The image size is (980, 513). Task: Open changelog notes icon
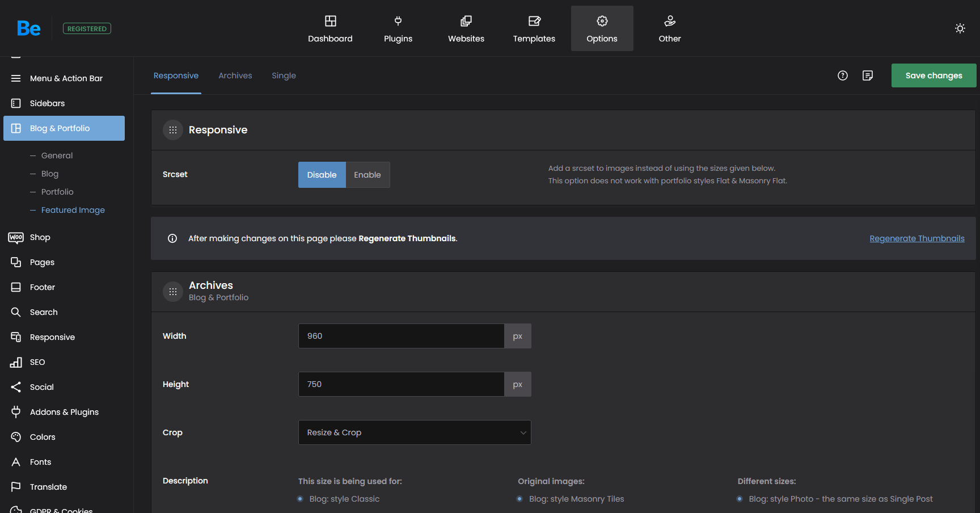868,75
